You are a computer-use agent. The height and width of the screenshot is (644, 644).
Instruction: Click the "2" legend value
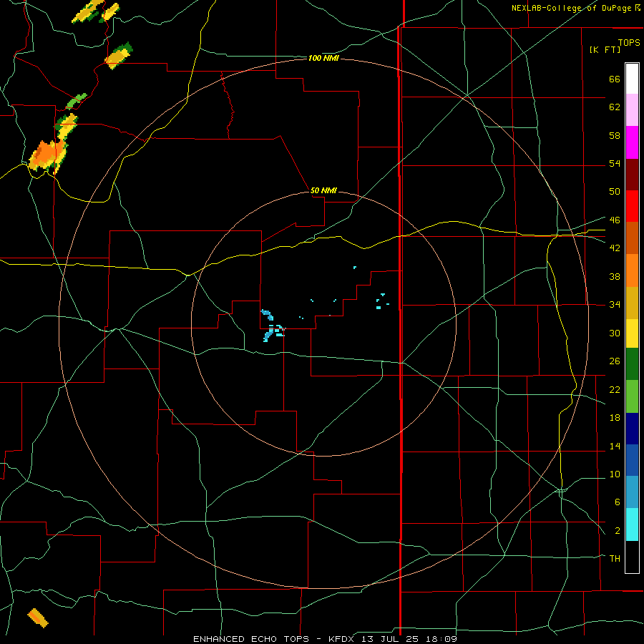(617, 530)
